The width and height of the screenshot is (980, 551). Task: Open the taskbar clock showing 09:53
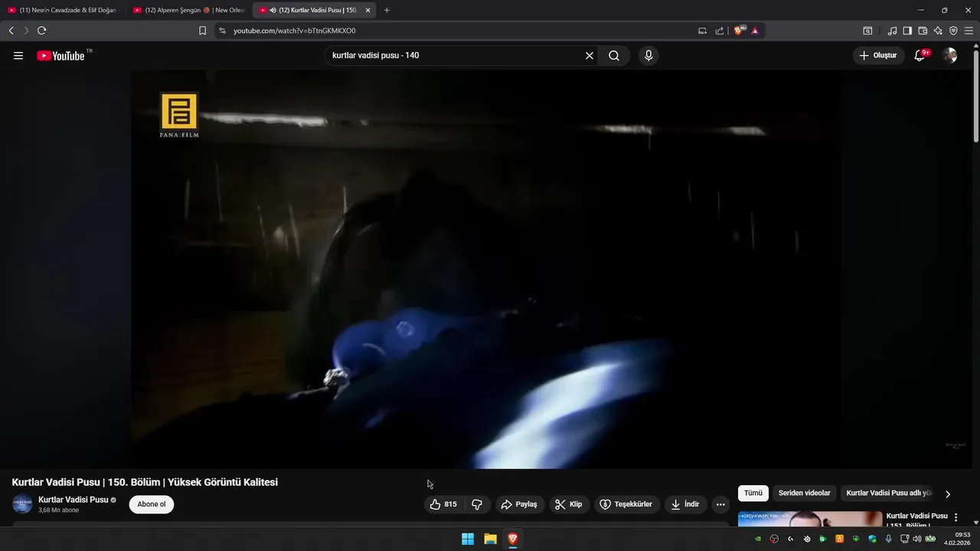pyautogui.click(x=958, y=539)
